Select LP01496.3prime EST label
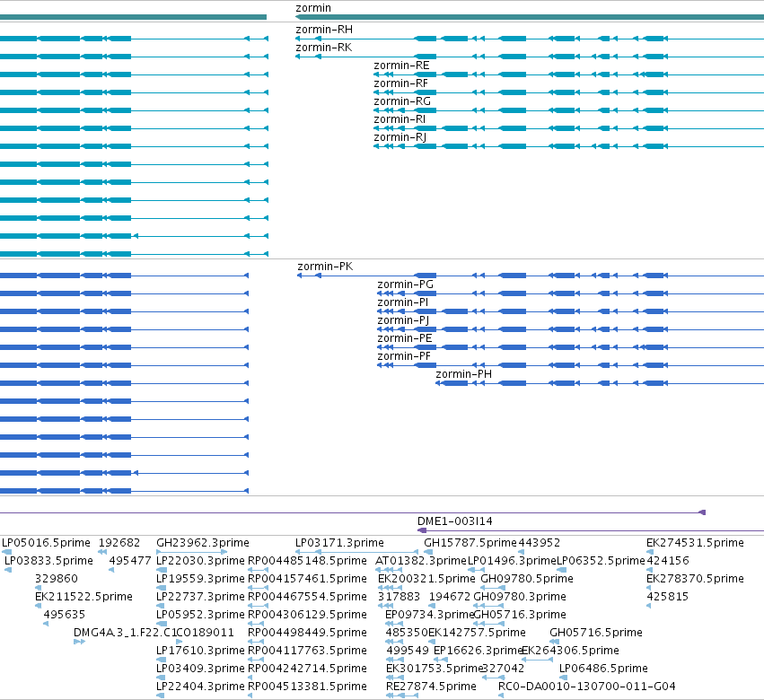Viewport: 764px width, 700px height. [512, 561]
